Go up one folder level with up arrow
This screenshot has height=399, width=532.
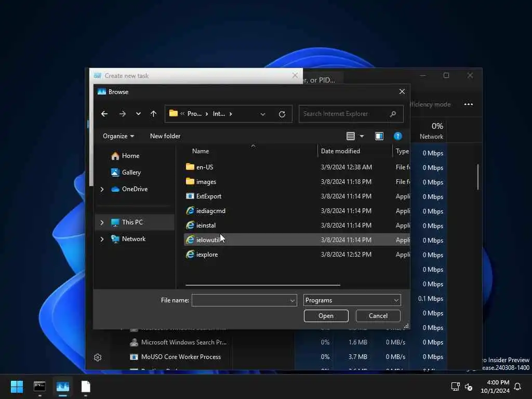click(153, 114)
